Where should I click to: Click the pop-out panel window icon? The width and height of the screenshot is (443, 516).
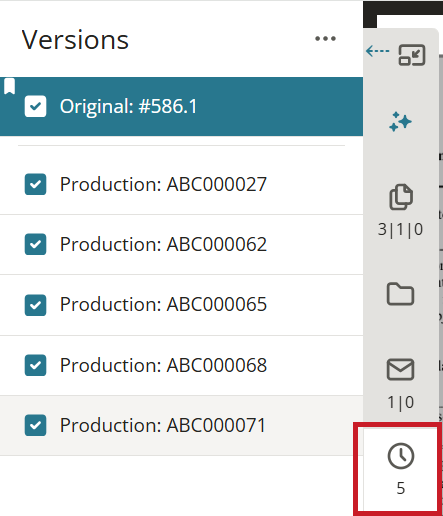pyautogui.click(x=412, y=55)
